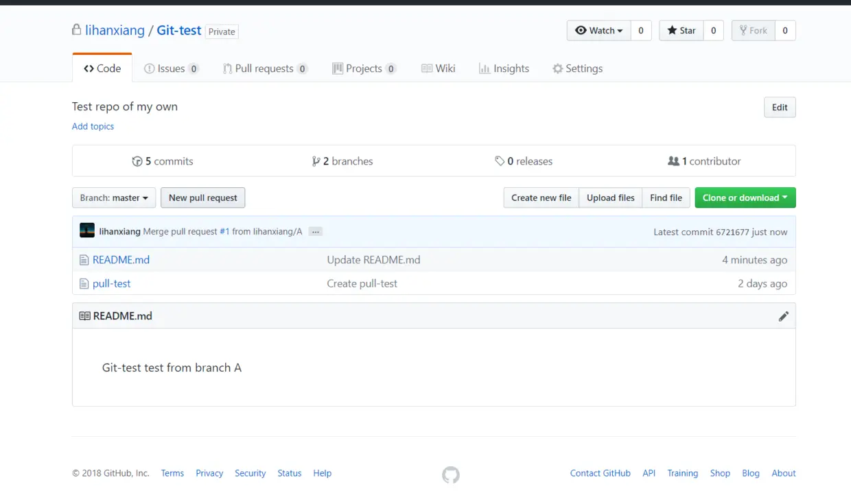Open the Wiki tab

[x=438, y=69]
